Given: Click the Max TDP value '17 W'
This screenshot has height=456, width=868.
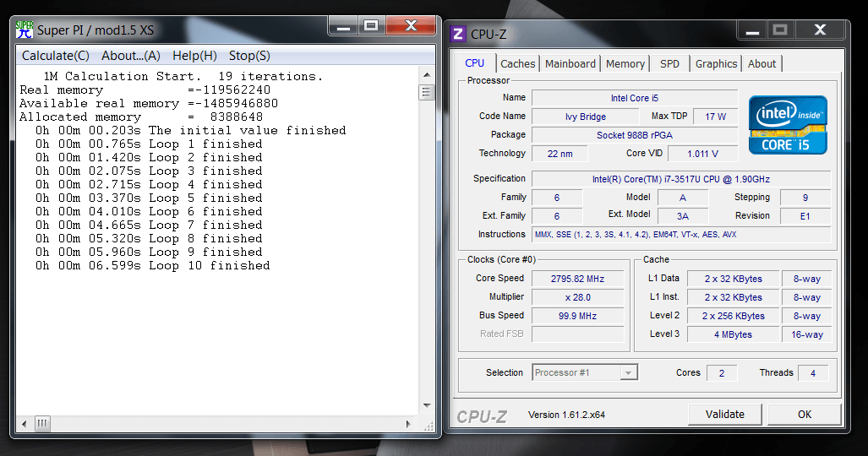Looking at the screenshot, I should 715,117.
